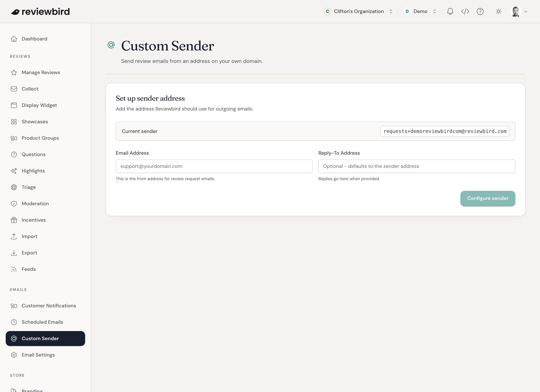Viewport: 540px width, 392px height.
Task: Click the Triage lifebuoy icon
Action: (x=14, y=187)
